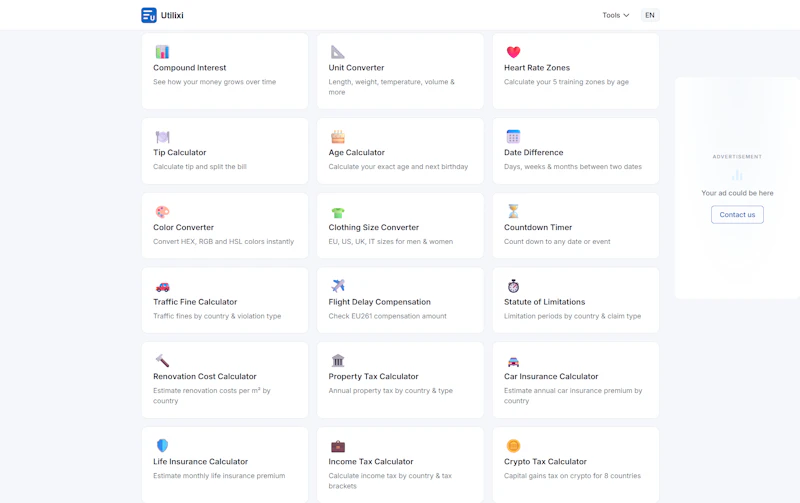The width and height of the screenshot is (800, 503).
Task: Open the Car Insurance Calculator title
Action: tap(551, 376)
